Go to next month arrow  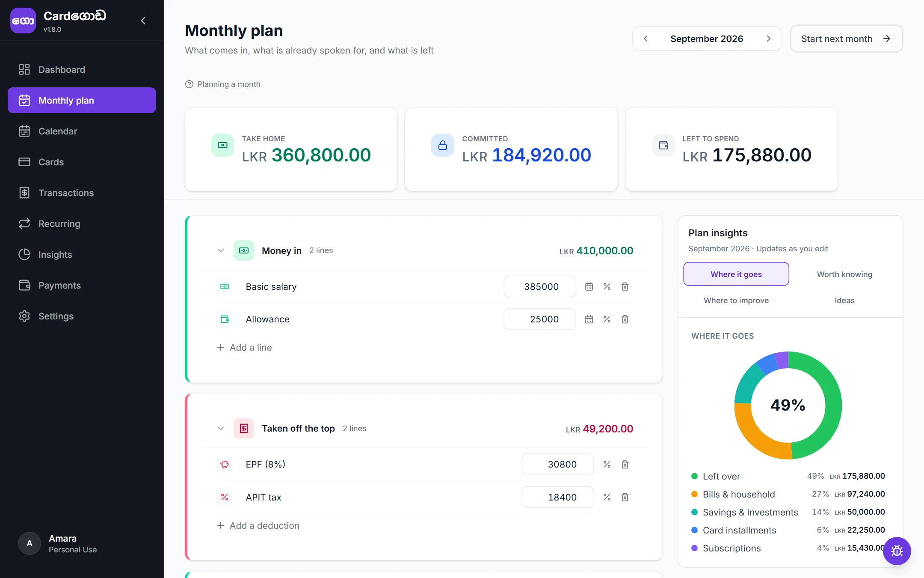(x=768, y=39)
